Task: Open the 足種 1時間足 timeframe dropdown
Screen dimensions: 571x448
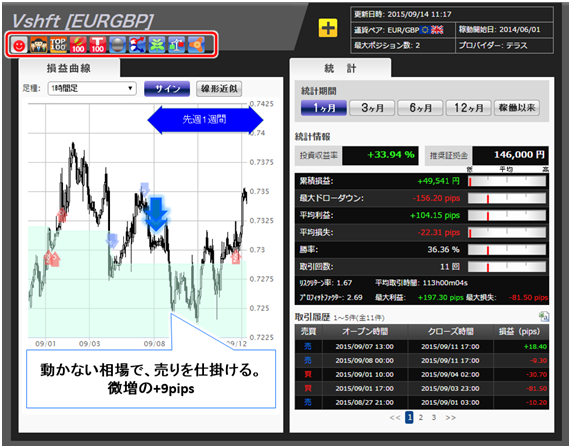Action: pos(92,89)
